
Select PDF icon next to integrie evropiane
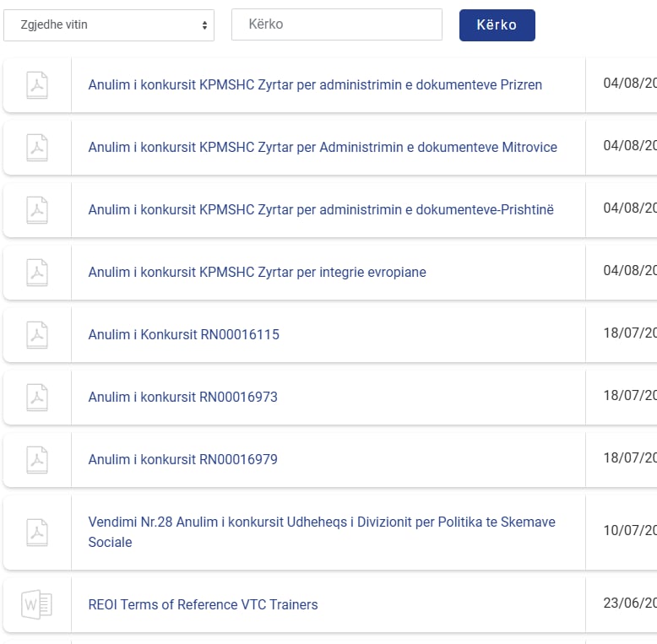tap(37, 273)
